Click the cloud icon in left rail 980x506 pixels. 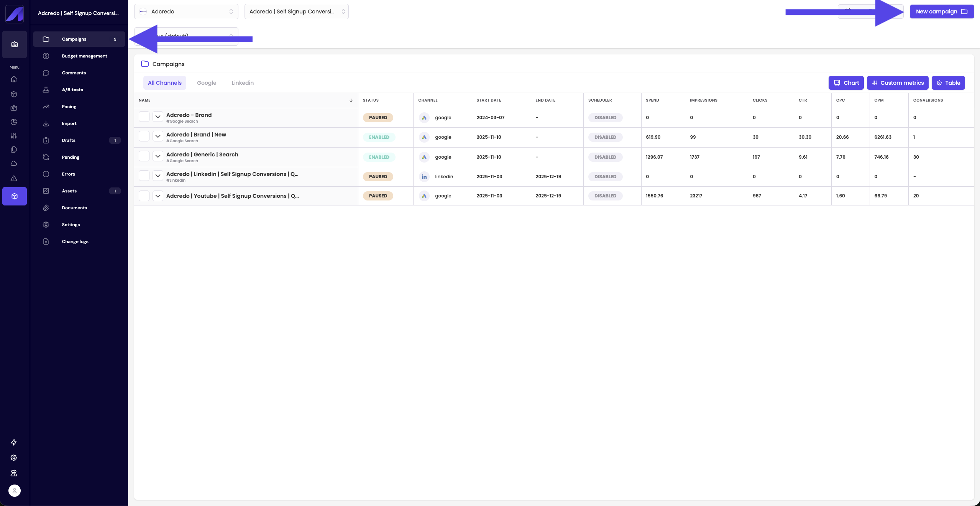[x=14, y=163]
